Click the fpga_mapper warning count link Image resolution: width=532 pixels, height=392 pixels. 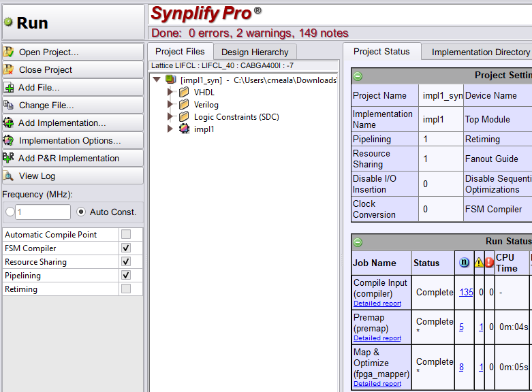[481, 367]
